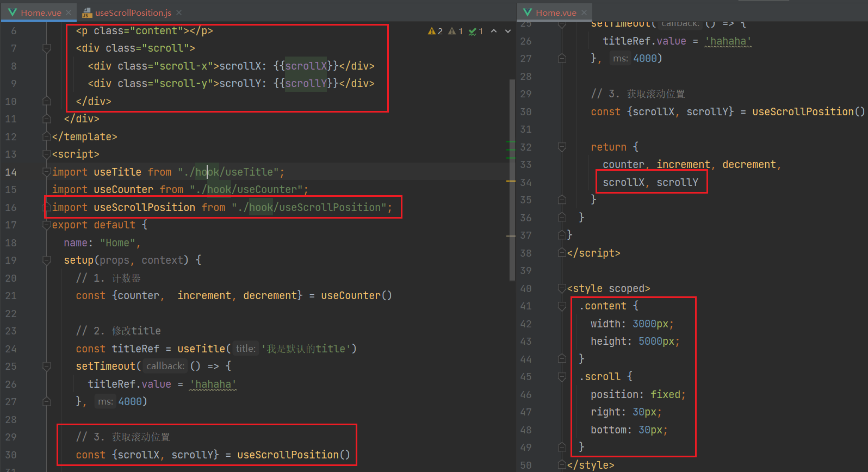Click useCounter() call on line 21
The width and height of the screenshot is (868, 472).
(x=356, y=295)
